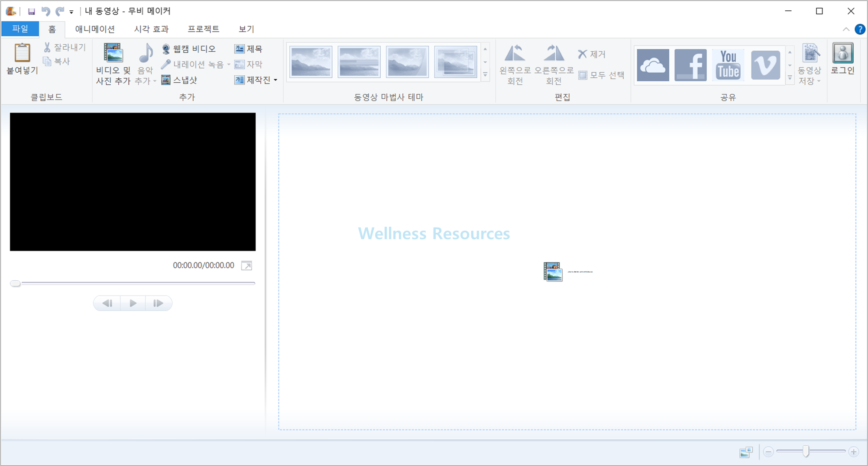Play the preview video
Screen dimensions: 868x466
(133, 303)
